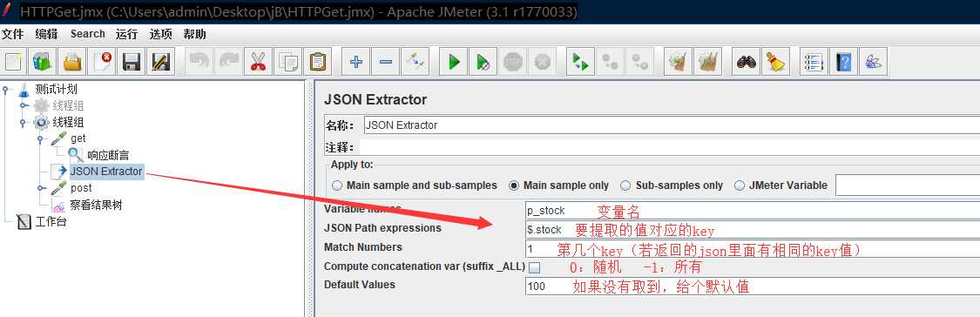
Task: Click the JMeter Variable name field
Action: coord(908,185)
